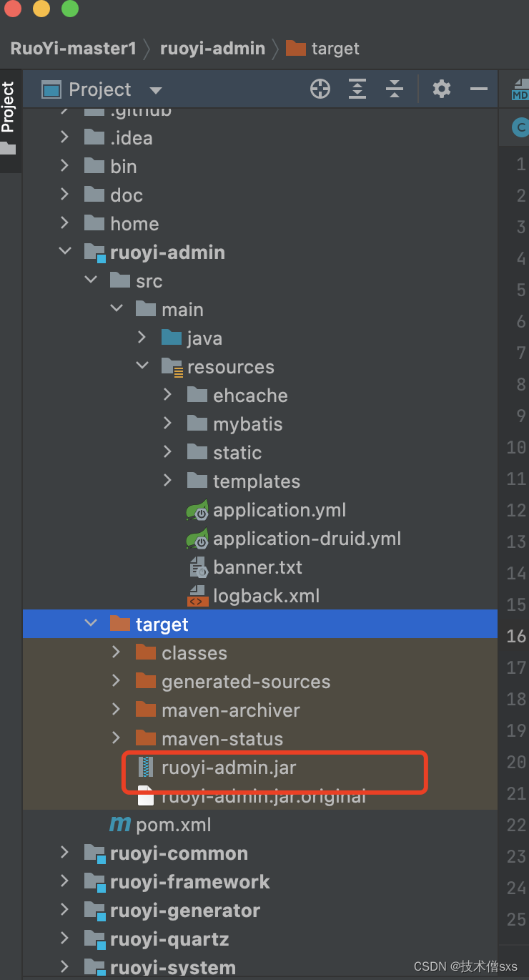The image size is (529, 980).
Task: Expand the maven-archiver folder
Action: tap(117, 710)
